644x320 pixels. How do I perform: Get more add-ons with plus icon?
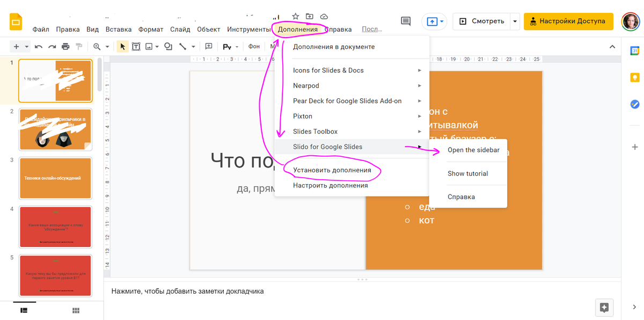pos(635,147)
